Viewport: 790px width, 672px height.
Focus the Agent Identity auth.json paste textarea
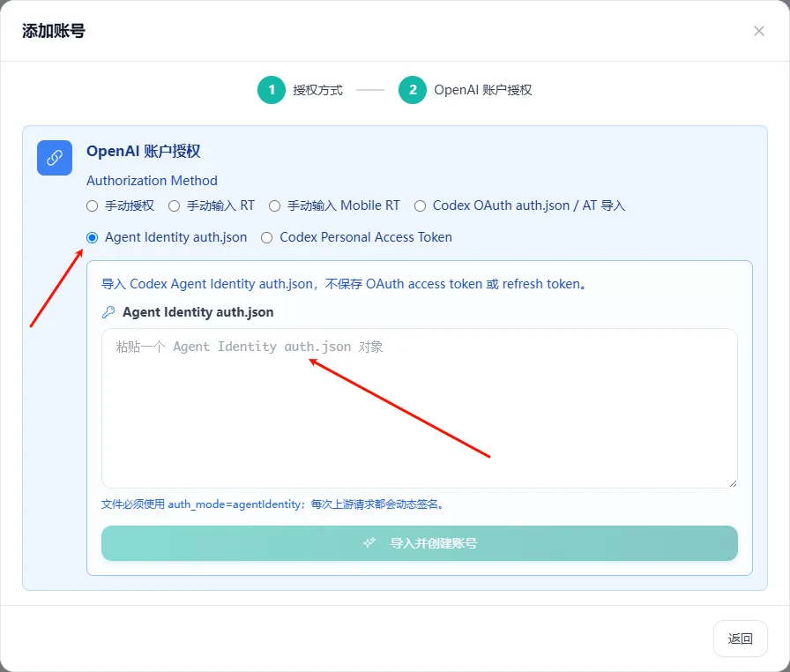(419, 408)
